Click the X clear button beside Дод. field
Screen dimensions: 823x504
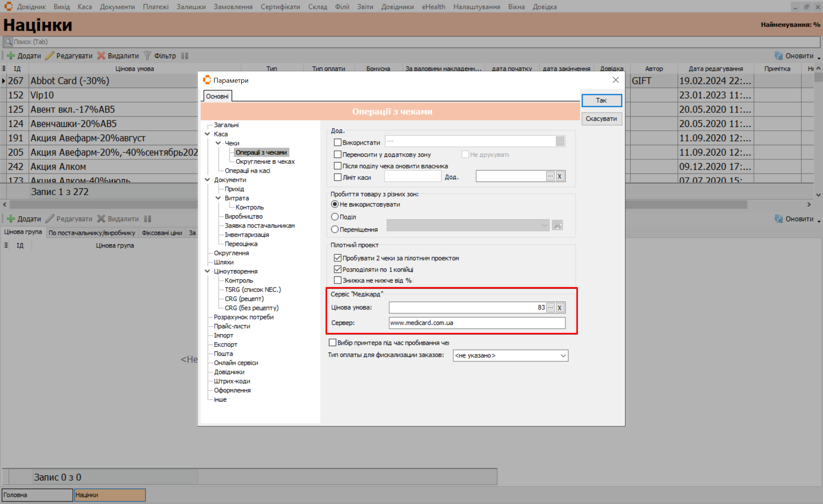tap(560, 176)
